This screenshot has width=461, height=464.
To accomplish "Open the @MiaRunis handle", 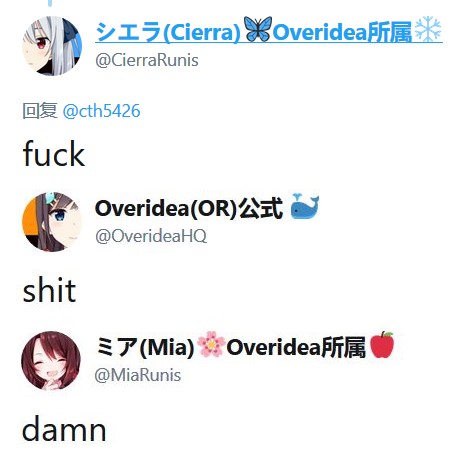I will [138, 375].
